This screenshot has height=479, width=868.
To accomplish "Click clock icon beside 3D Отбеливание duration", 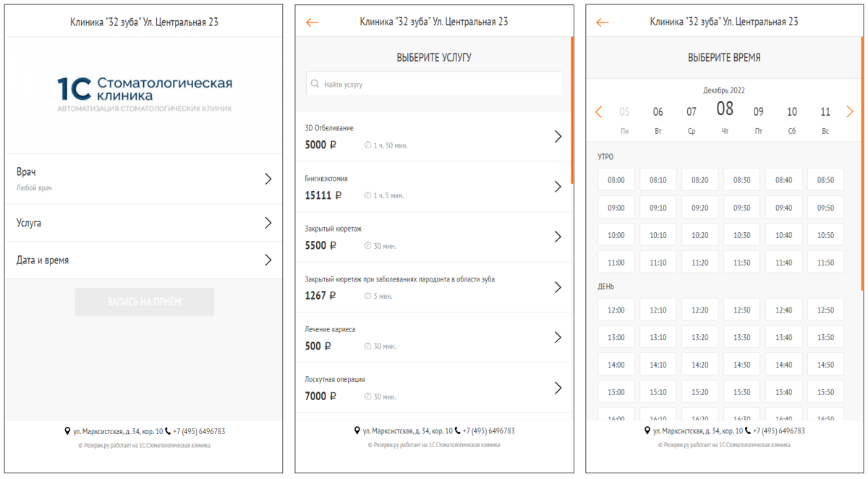I will click(x=367, y=145).
